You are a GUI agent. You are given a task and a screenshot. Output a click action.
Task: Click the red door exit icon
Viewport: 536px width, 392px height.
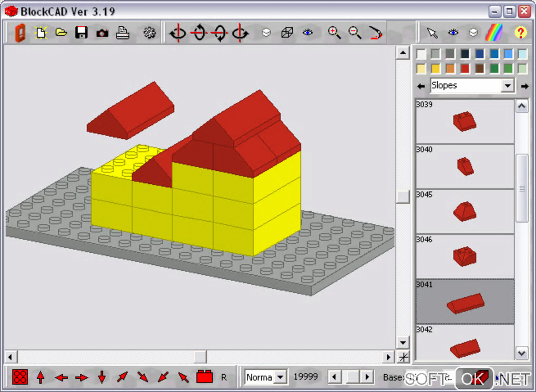(20, 33)
